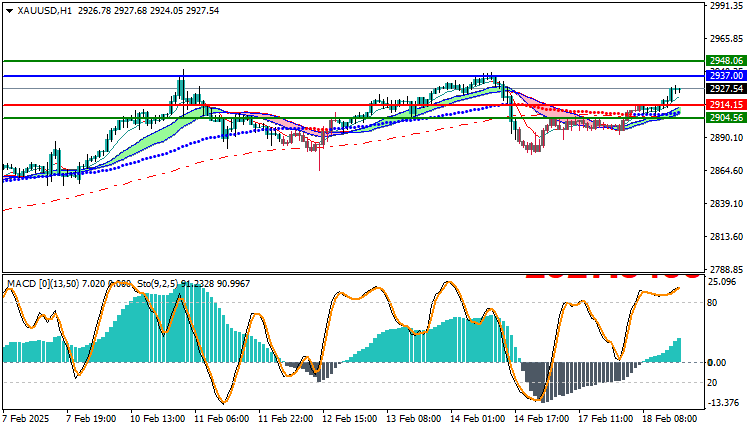Click the 80 level on indicator scale
The image size is (750, 430).
click(x=712, y=302)
